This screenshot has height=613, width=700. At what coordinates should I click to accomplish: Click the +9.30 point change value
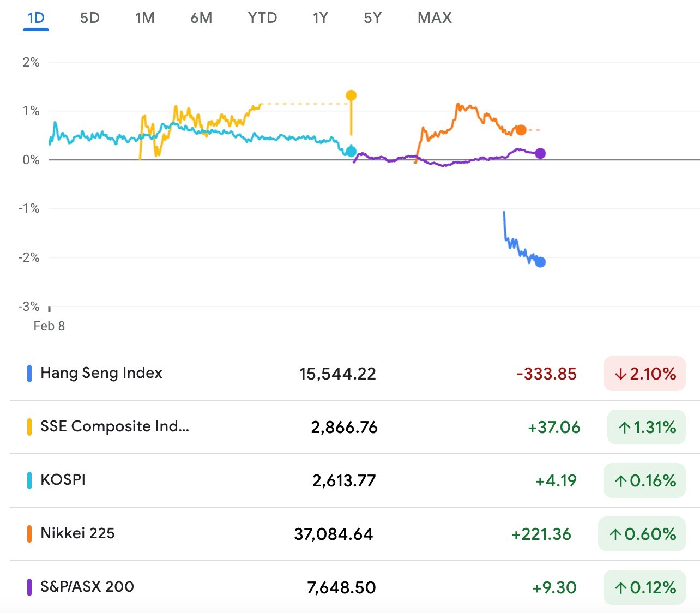[554, 588]
